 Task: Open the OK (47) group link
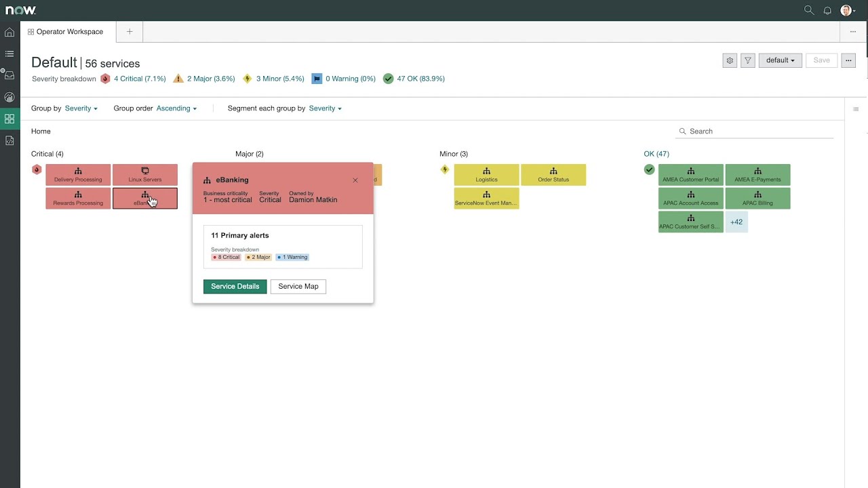click(x=656, y=154)
